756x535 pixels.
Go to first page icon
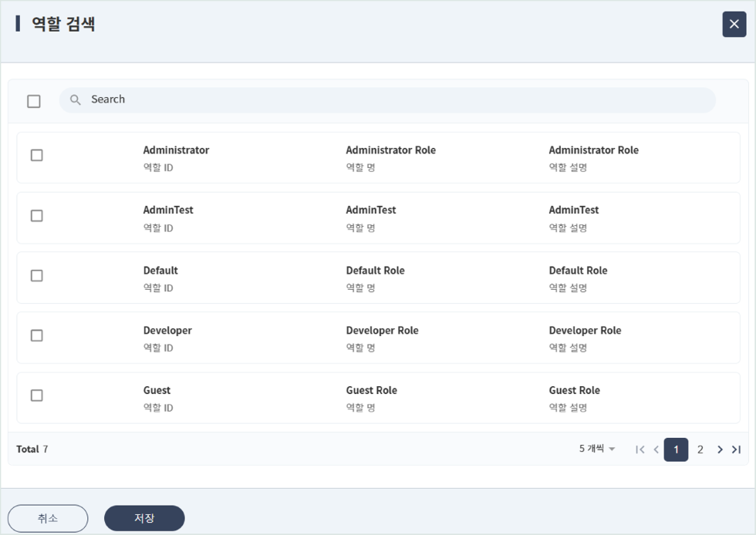(640, 449)
